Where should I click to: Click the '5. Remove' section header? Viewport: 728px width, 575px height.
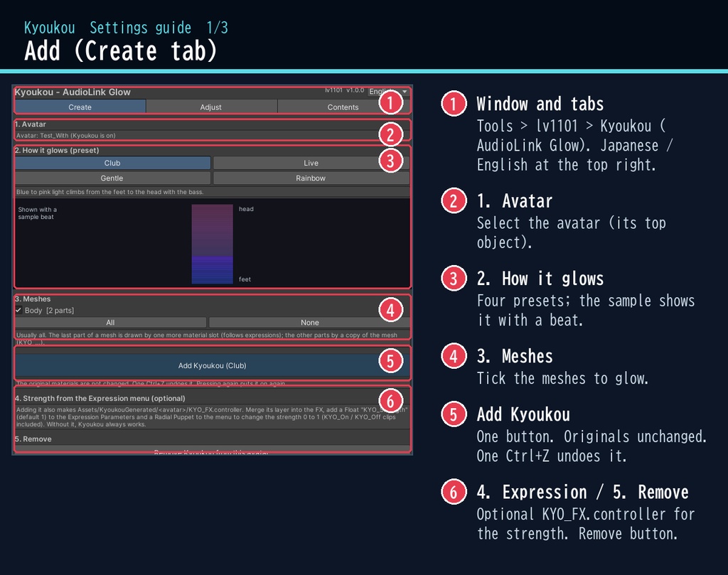pos(33,439)
